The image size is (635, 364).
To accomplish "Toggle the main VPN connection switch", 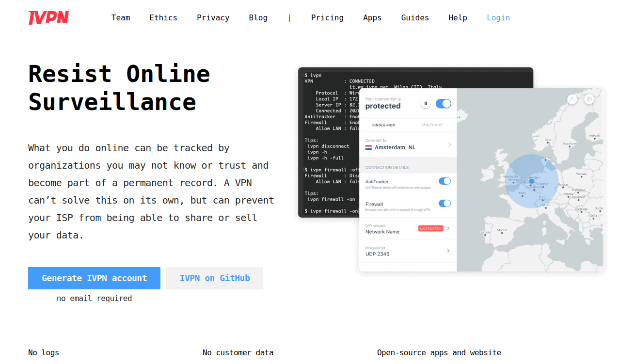I will coord(444,103).
